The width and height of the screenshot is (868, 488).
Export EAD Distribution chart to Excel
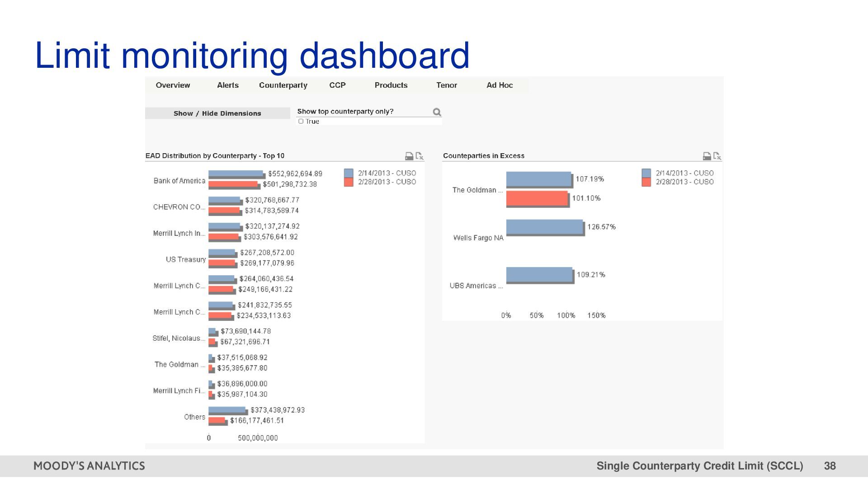pos(420,156)
